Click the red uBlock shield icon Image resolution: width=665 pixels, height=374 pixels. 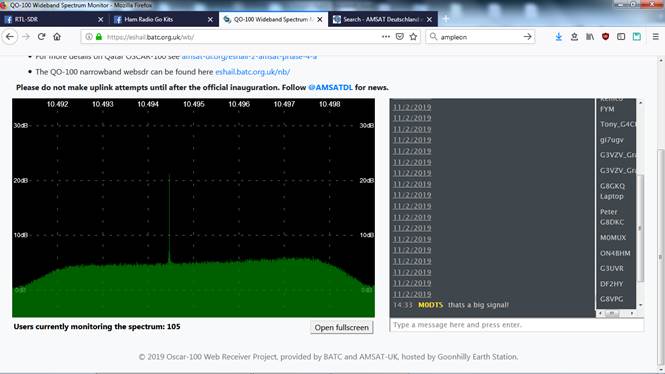606,37
